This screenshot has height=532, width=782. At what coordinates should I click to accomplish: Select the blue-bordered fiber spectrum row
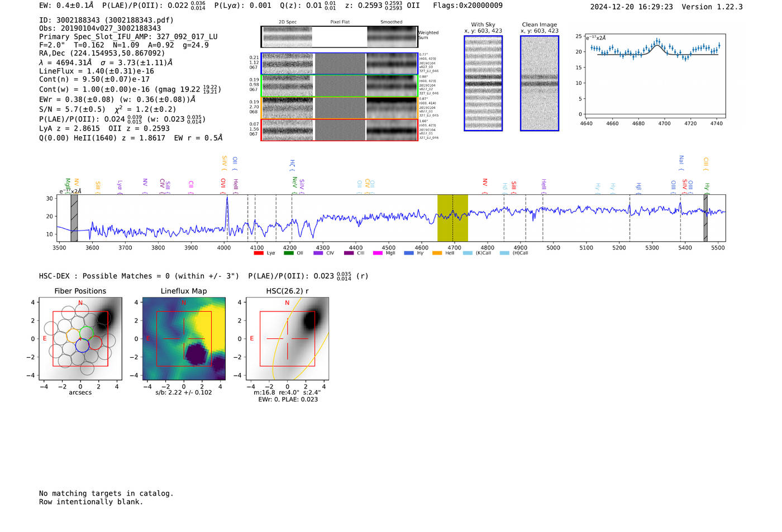coord(340,64)
